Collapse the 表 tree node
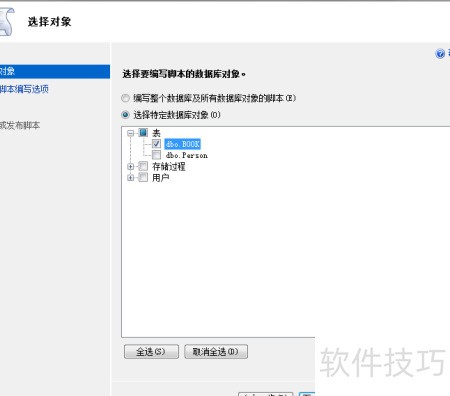This screenshot has width=450, height=396. 130,133
